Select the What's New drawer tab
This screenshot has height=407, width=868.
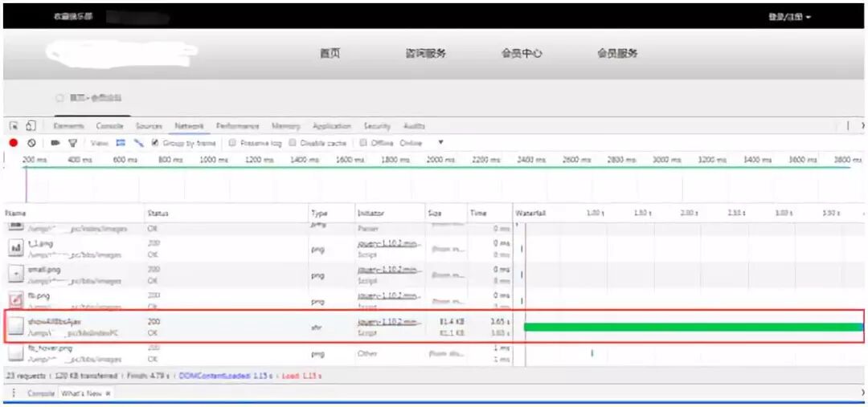coord(82,393)
